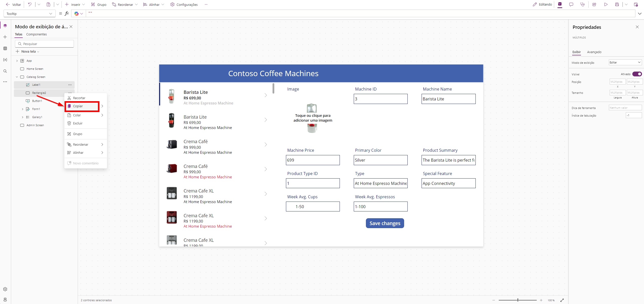This screenshot has width=644, height=304.
Task: Expand the Form1 tree node
Action: coord(23,109)
